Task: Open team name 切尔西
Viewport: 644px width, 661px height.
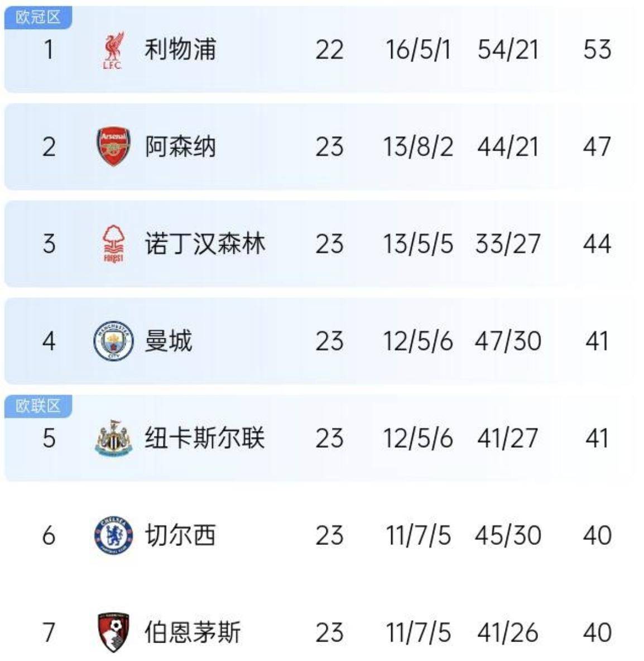Action: (x=180, y=535)
